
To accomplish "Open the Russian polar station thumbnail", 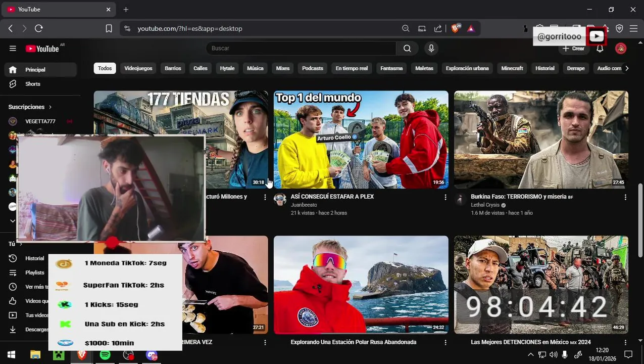I will (x=361, y=285).
